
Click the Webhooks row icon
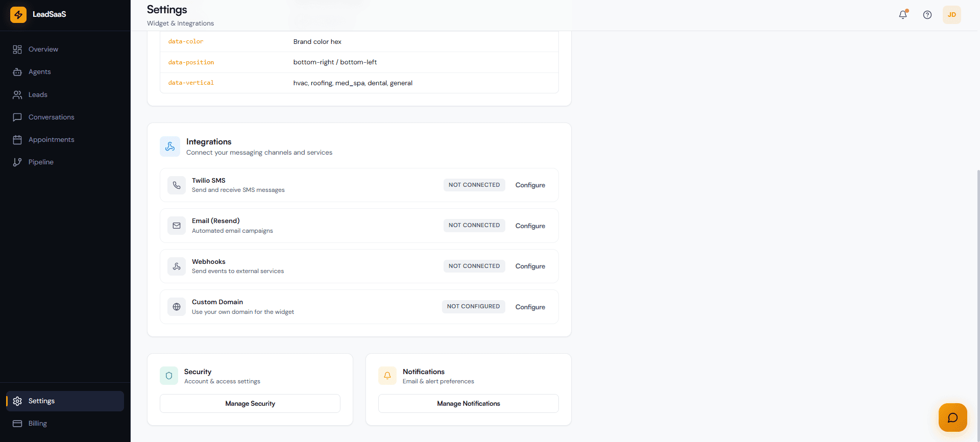pos(177,266)
